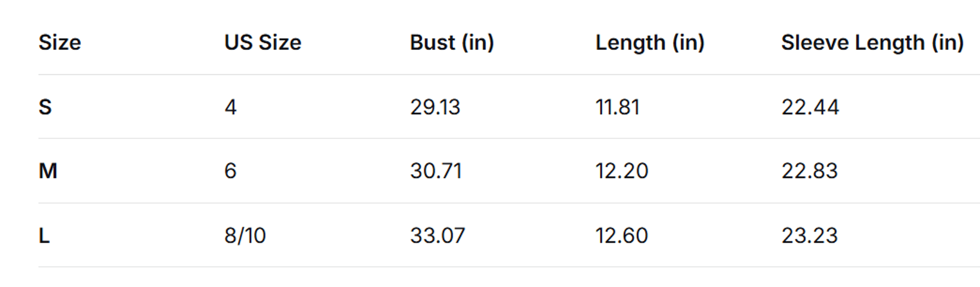980x287 pixels.
Task: Select bust value 33.07
Action: [x=437, y=236]
